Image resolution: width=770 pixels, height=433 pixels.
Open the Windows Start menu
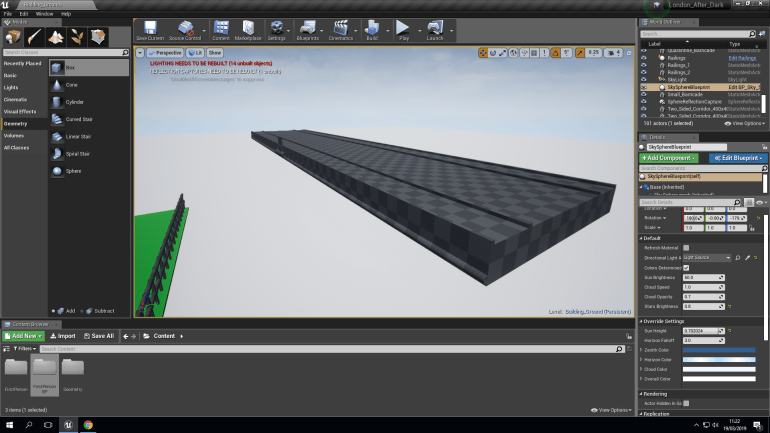9,425
